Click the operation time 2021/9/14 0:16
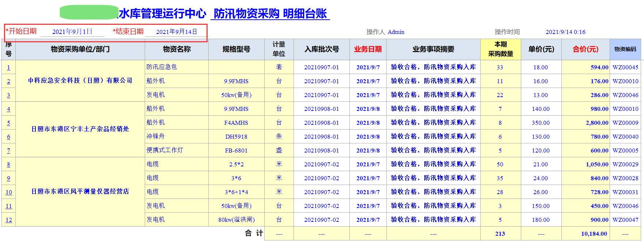644x243 pixels. pyautogui.click(x=565, y=32)
